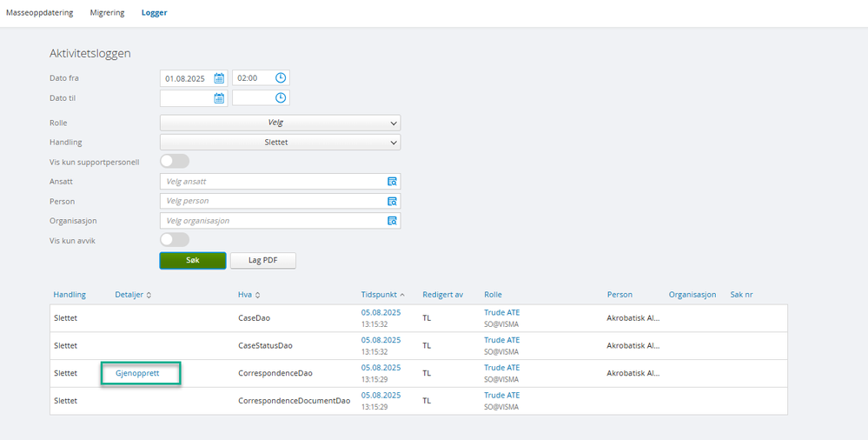
Task: Click the Redigert av column header
Action: 443,295
